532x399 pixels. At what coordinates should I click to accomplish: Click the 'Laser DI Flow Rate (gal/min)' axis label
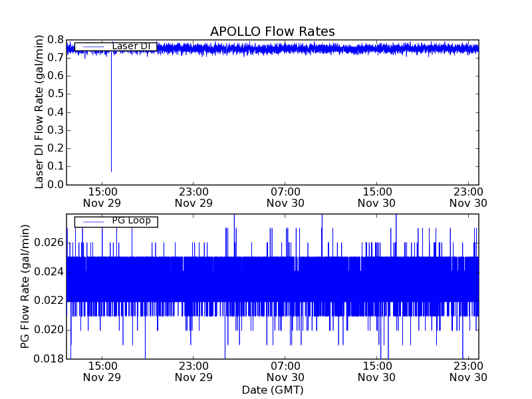pyautogui.click(x=39, y=112)
